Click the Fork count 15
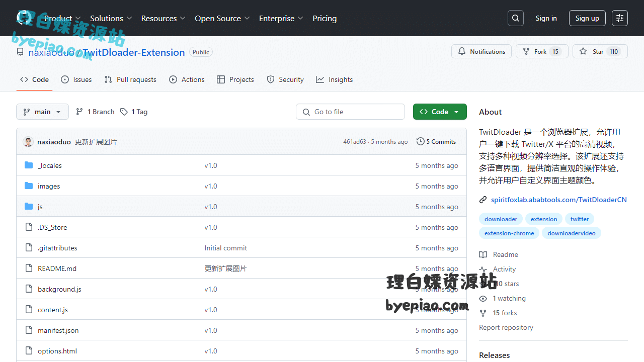The image size is (644, 362). coord(555,51)
